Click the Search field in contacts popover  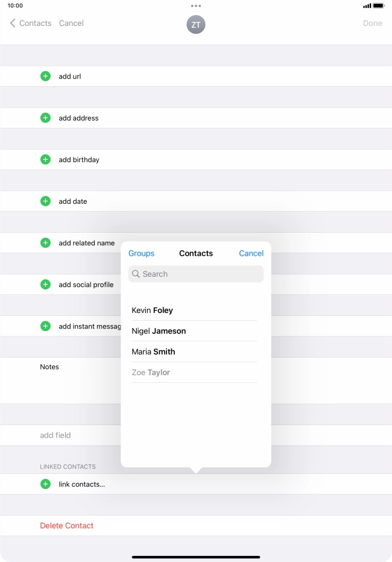tap(196, 274)
